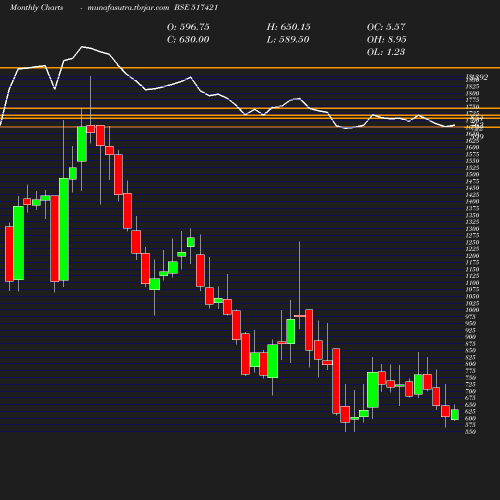
Task: Click the "OH: 8.95" reading
Action: coord(386,39)
